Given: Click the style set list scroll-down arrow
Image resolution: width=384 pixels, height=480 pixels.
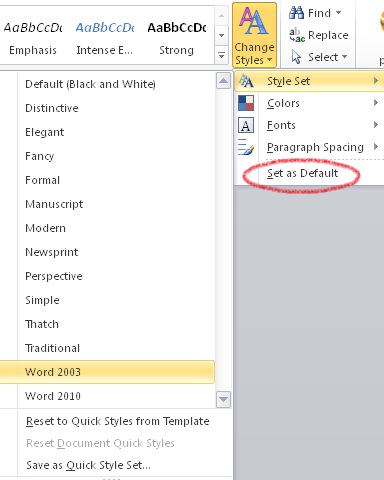Looking at the screenshot, I should (x=223, y=399).
